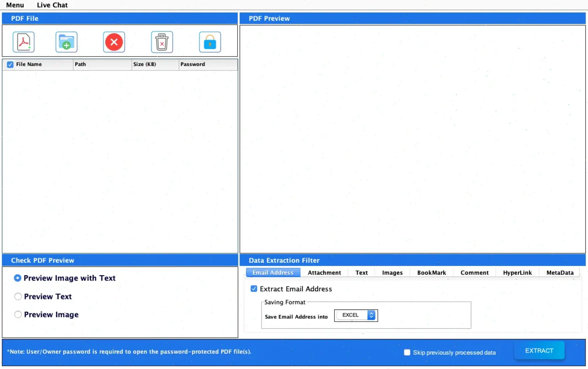Switch to the MetaData tab

[x=560, y=272]
